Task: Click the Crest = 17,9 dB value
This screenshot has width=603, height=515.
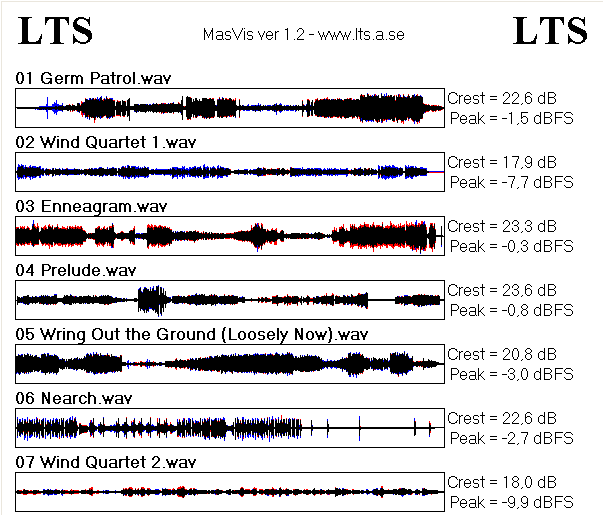Action: [x=502, y=162]
